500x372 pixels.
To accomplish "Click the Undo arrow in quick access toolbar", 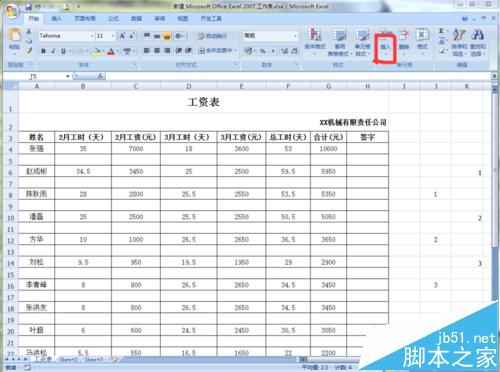I will pos(39,7).
